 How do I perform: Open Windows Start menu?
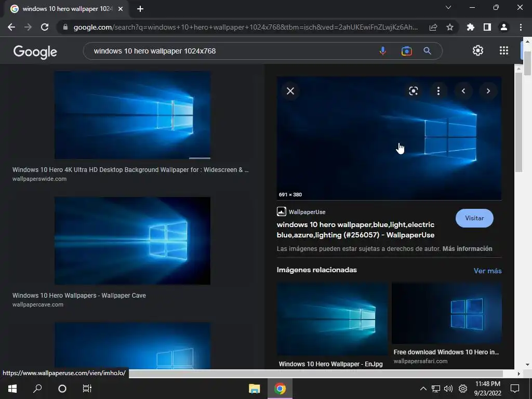[12, 389]
